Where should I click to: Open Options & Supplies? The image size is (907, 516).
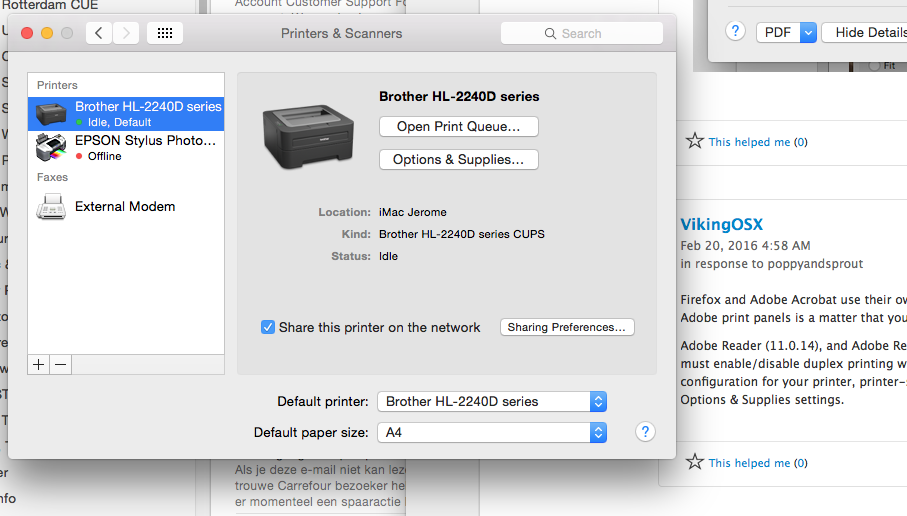(x=459, y=160)
